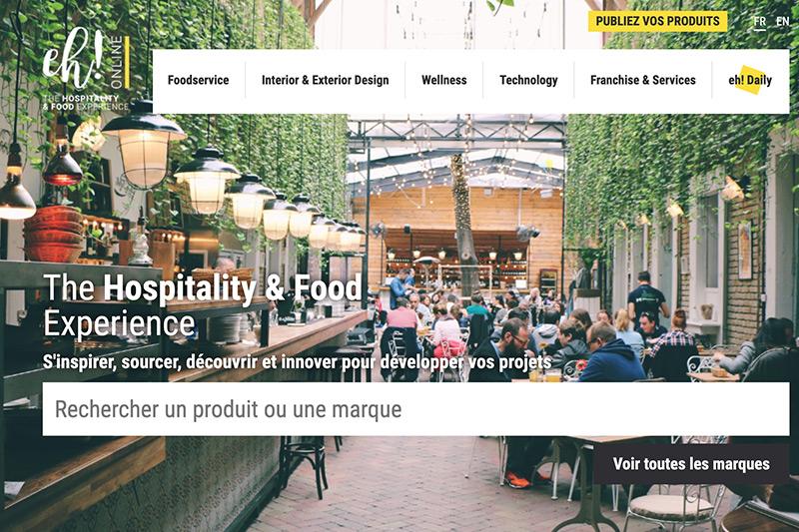The height and width of the screenshot is (532, 799).
Task: Open Interior & Exterior Design category
Action: point(326,80)
